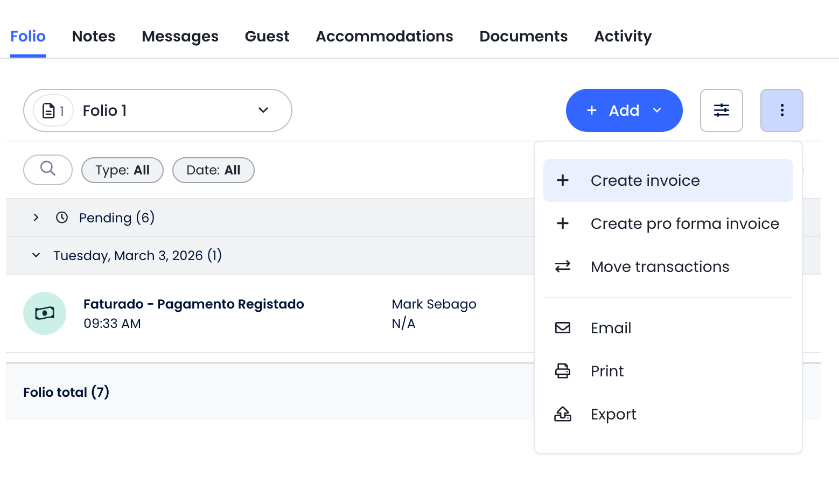Open the Date: All filter
This screenshot has width=839, height=504.
pyautogui.click(x=213, y=170)
